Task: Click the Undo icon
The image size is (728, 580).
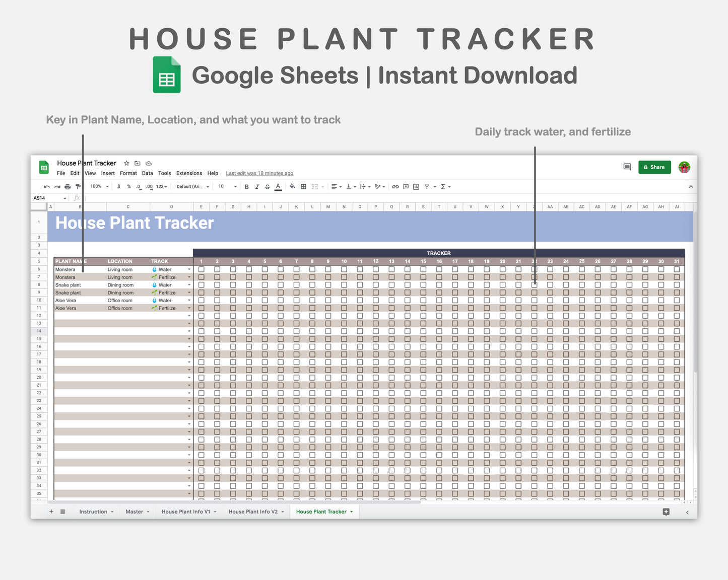Action: point(46,186)
